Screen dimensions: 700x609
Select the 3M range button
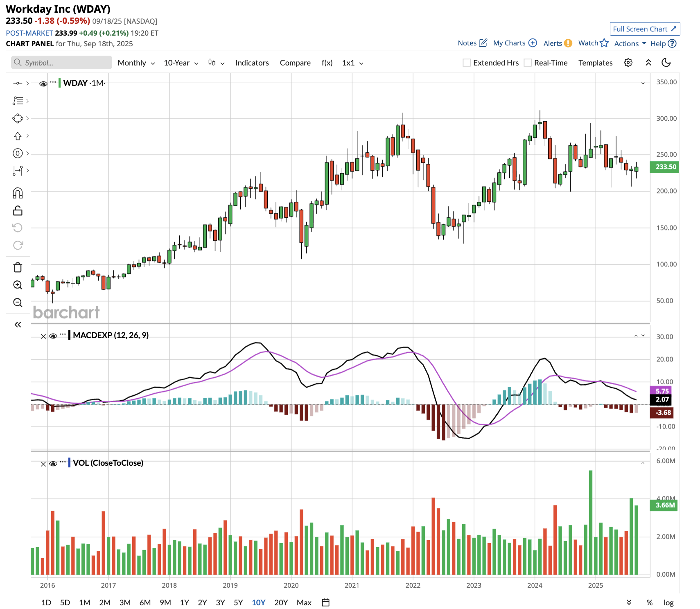[x=125, y=602]
